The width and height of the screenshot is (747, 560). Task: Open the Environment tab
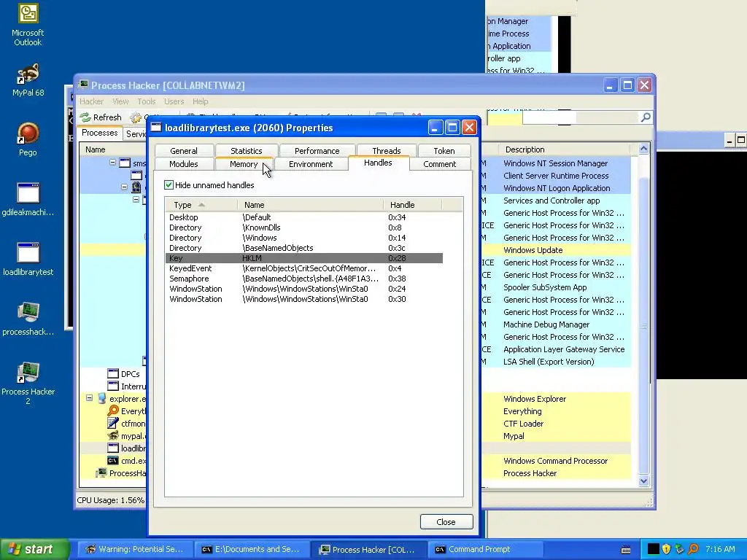pyautogui.click(x=311, y=164)
